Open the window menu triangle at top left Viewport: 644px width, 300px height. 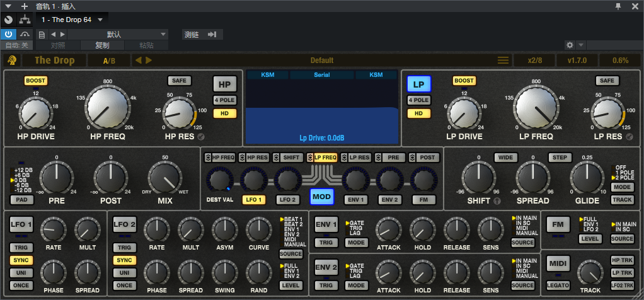pyautogui.click(x=8, y=6)
